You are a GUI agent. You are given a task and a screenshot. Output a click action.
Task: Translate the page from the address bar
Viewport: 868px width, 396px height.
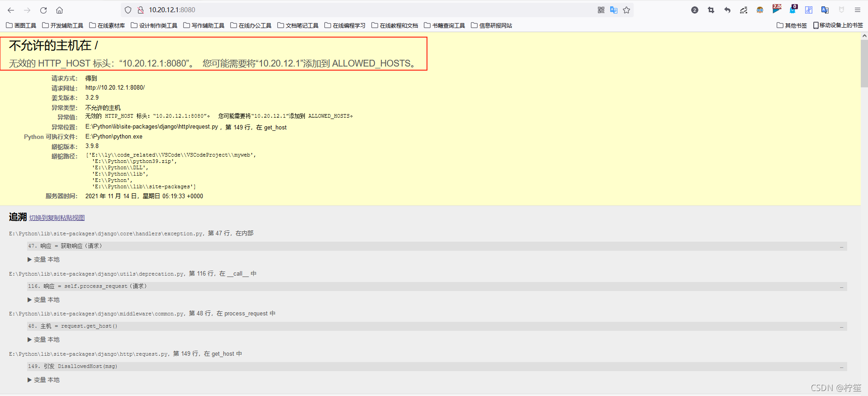click(x=614, y=10)
